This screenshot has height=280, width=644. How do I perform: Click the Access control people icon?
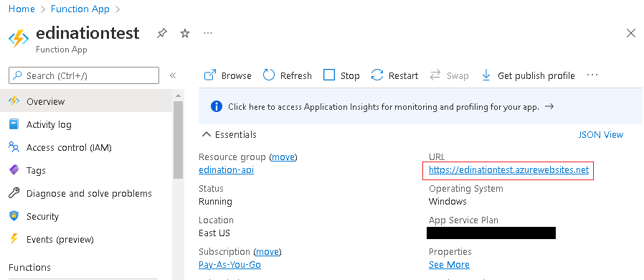pos(14,147)
